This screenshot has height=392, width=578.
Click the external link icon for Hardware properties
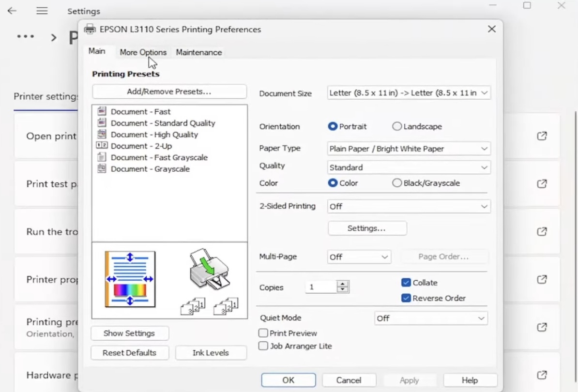tap(542, 375)
